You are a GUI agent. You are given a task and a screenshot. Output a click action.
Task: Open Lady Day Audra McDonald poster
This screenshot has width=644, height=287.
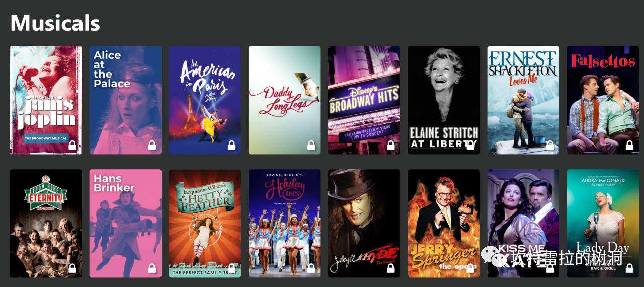point(603,224)
